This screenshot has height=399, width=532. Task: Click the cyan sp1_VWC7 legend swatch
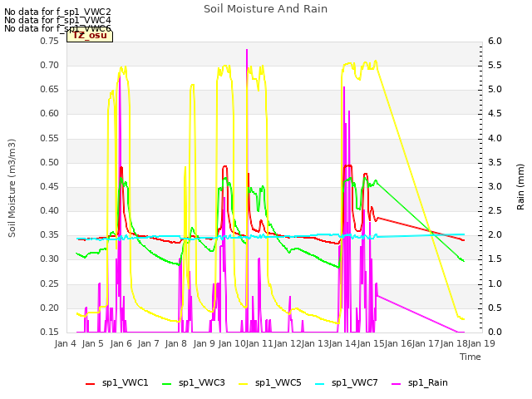(319, 384)
